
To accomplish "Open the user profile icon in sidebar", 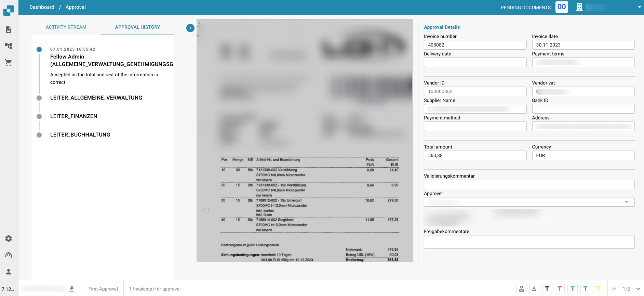I will pyautogui.click(x=9, y=272).
